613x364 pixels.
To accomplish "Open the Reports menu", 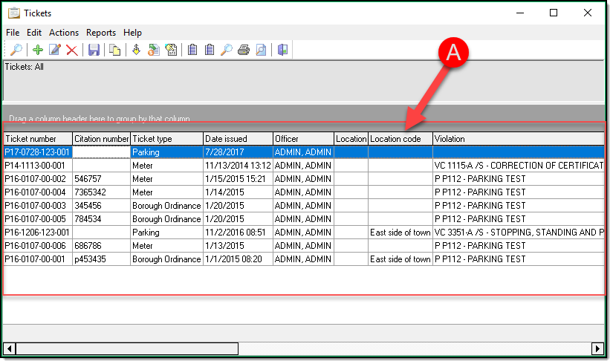I will pos(101,33).
